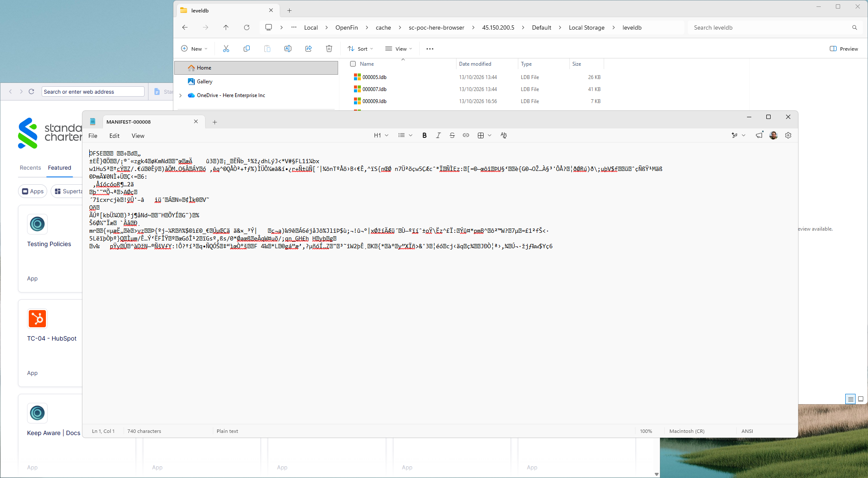This screenshot has height=478, width=868.
Task: Click the Apps filter button in browser
Action: click(33, 191)
